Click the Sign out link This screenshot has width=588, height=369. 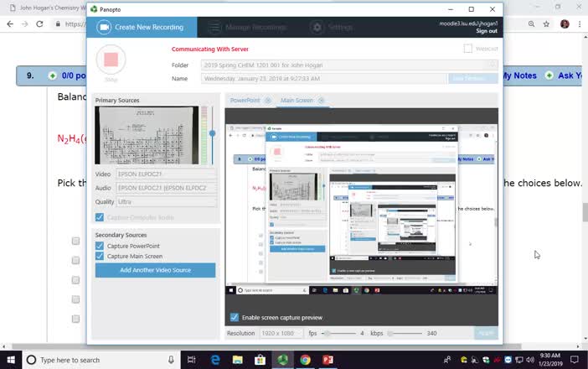(487, 31)
